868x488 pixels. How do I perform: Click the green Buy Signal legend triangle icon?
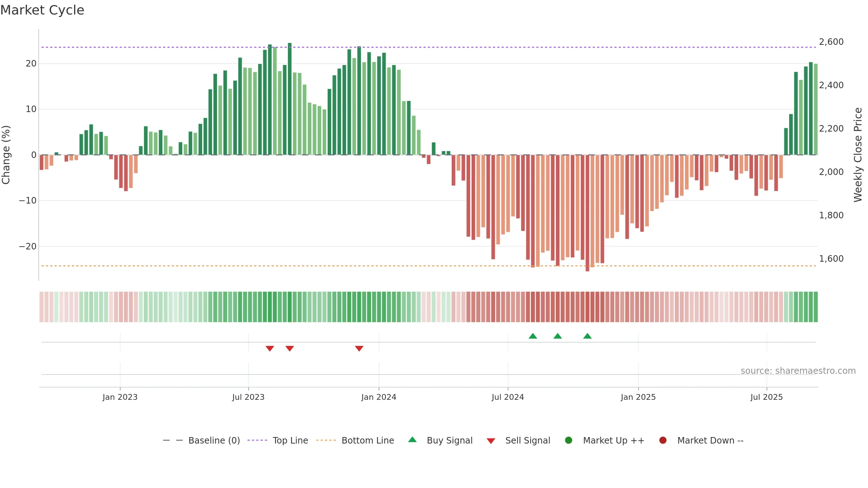coord(412,440)
